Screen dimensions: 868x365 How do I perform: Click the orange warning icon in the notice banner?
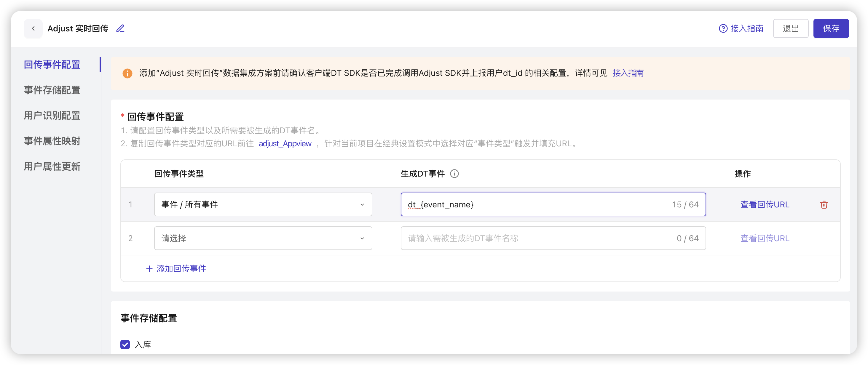(127, 73)
